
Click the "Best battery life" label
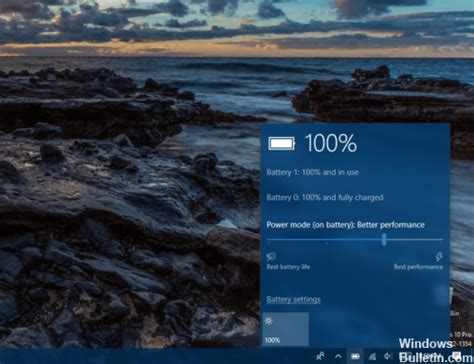(x=288, y=267)
